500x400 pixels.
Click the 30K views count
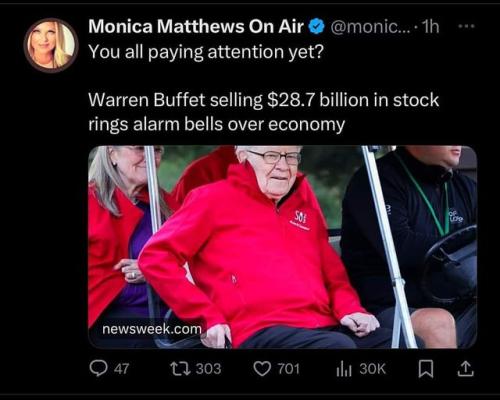[x=372, y=369]
